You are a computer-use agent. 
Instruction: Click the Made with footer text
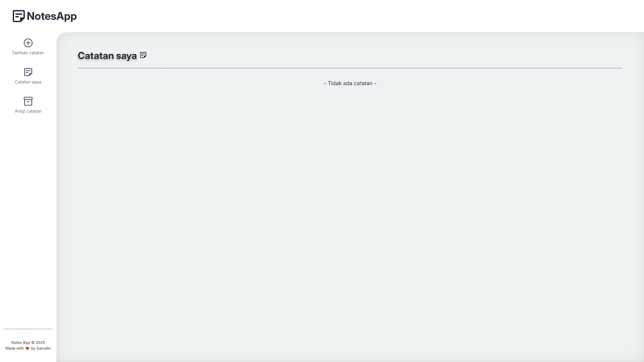(14, 349)
